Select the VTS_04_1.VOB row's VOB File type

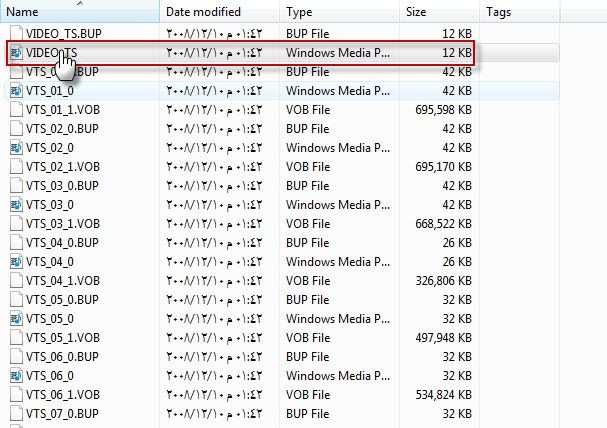point(308,281)
